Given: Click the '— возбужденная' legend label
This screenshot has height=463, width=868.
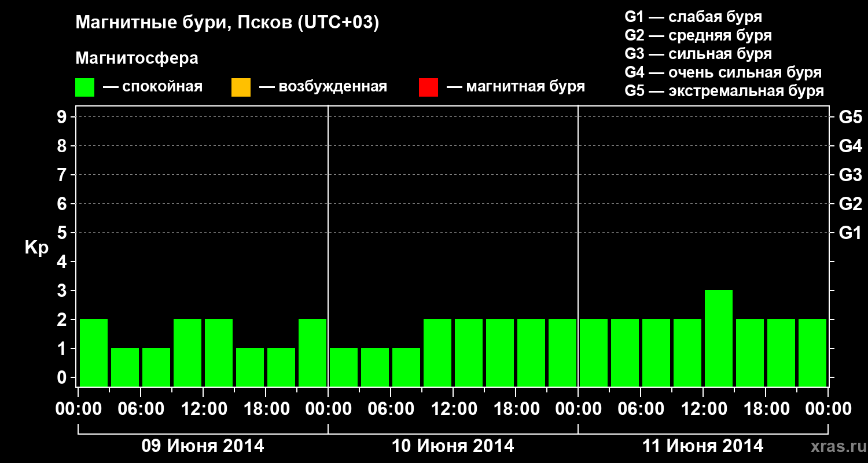Looking at the screenshot, I should point(323,87).
